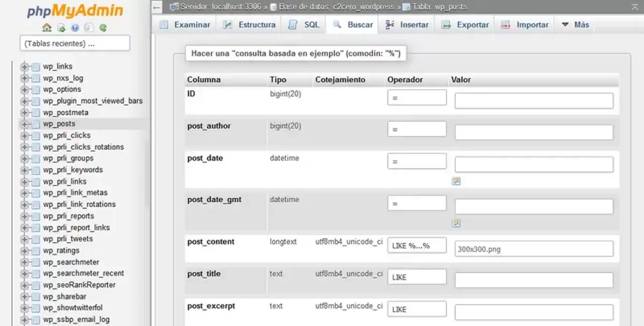This screenshot has height=326, width=644.
Task: Click table icon beside wp_prli_links
Action: [x=35, y=182]
